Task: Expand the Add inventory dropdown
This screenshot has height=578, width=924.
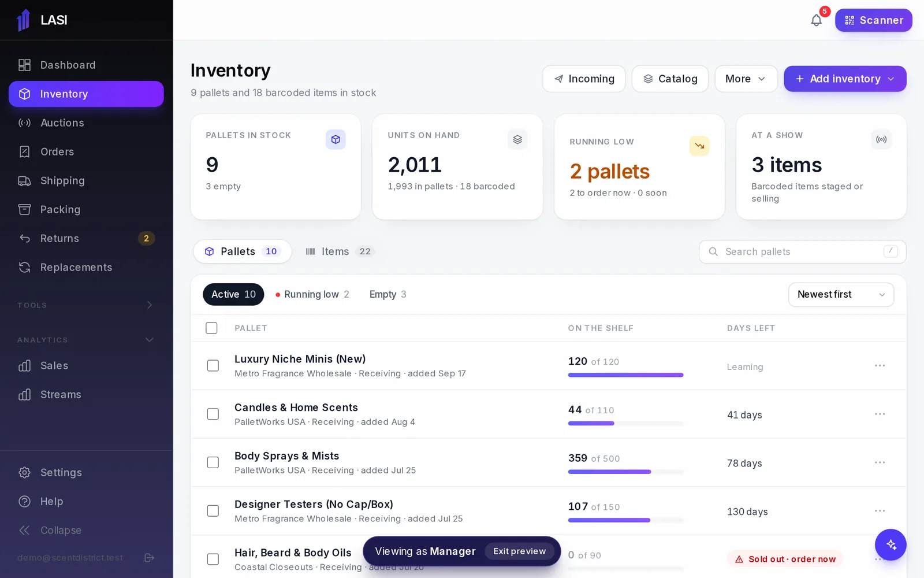Action: [845, 79]
